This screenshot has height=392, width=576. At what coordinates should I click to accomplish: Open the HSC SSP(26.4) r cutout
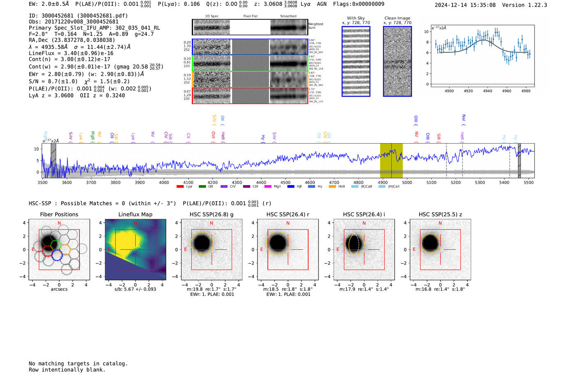click(x=288, y=250)
